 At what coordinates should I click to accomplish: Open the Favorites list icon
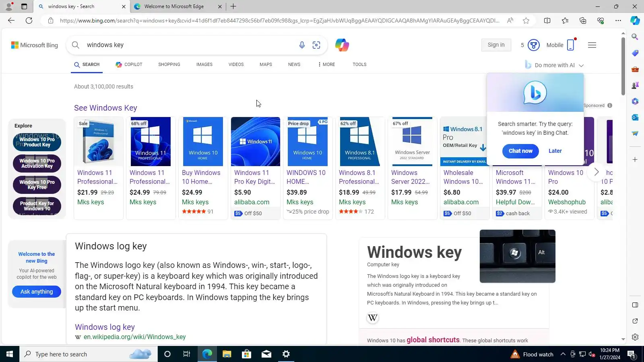coord(565,21)
